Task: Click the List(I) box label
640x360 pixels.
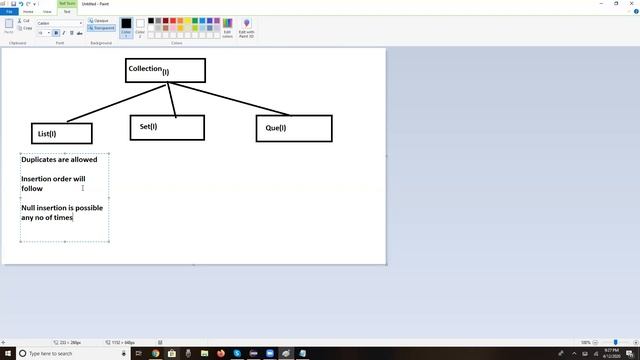Action: (47, 134)
